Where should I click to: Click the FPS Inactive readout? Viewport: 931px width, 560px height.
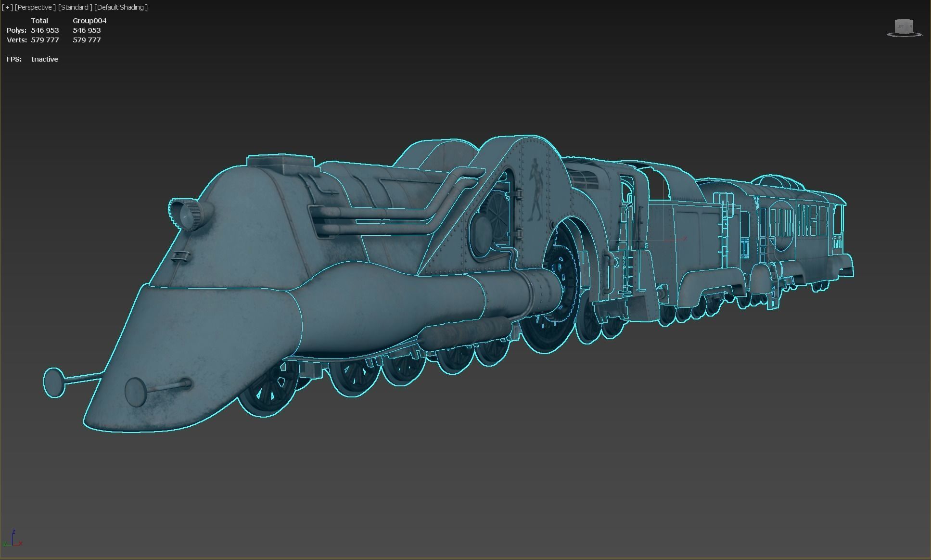pos(44,59)
